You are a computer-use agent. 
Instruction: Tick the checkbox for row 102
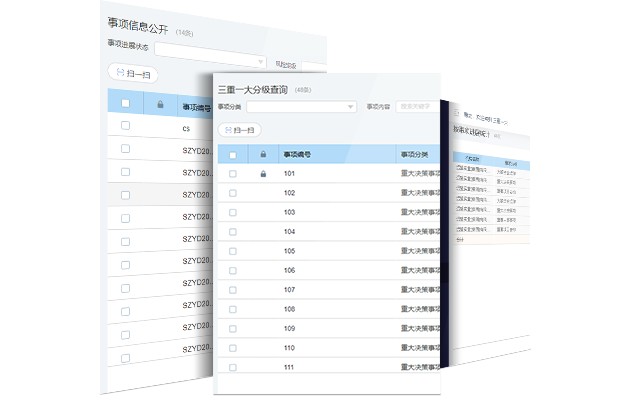coord(233,193)
